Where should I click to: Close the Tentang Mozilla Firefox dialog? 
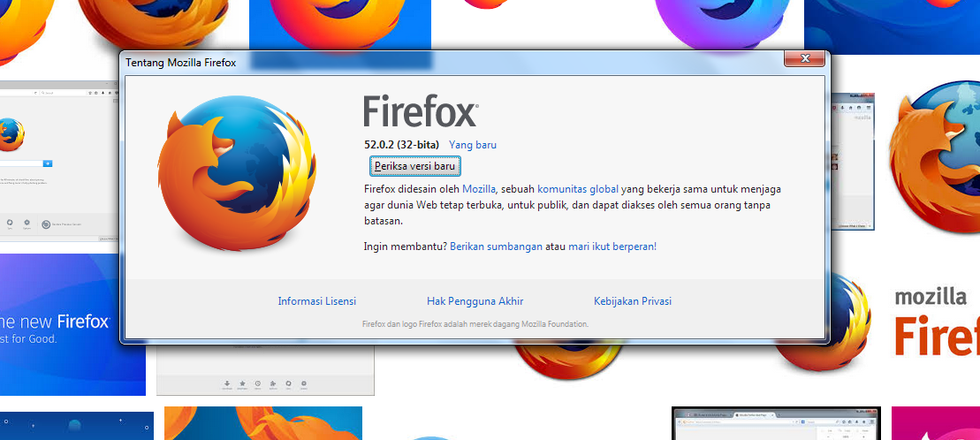[x=804, y=58]
